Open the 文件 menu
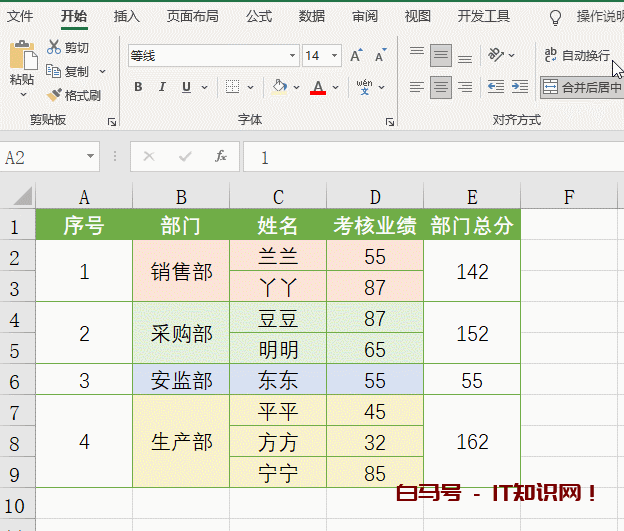The image size is (624, 531). pyautogui.click(x=20, y=16)
